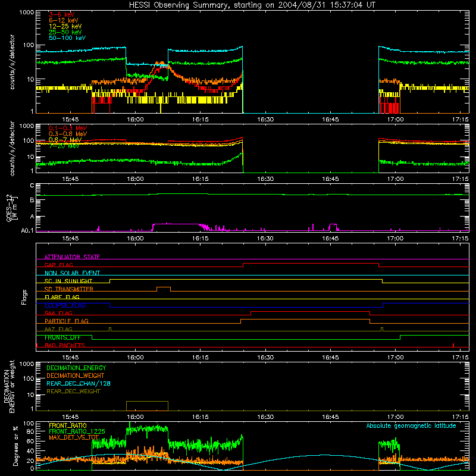The height and width of the screenshot is (476, 476).
Task: Click the 7-20 MeV legend label
Action: point(64,146)
